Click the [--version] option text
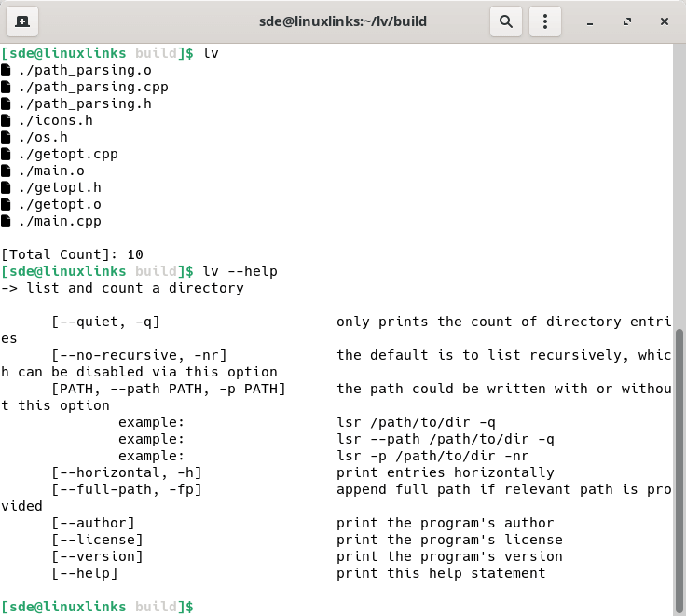 [97, 556]
